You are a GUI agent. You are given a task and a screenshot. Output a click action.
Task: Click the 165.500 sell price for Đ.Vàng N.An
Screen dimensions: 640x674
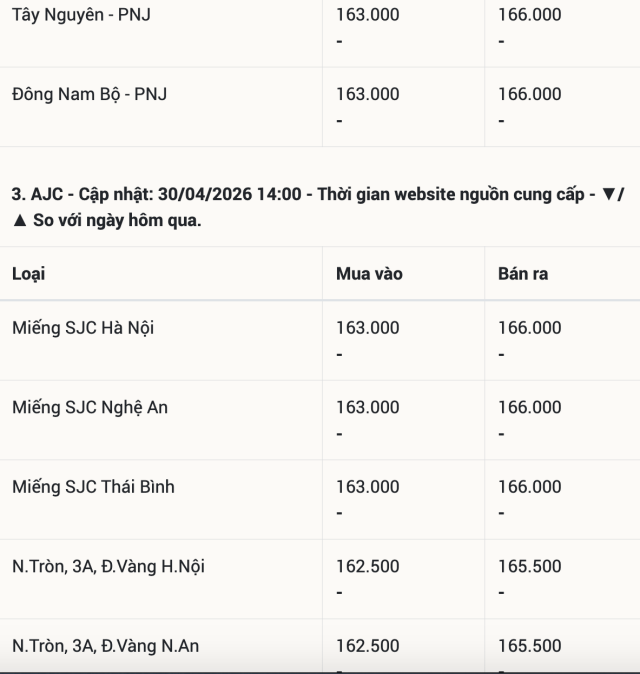click(x=530, y=646)
